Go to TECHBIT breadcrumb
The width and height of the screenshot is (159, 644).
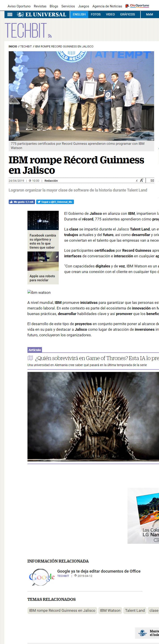click(26, 47)
